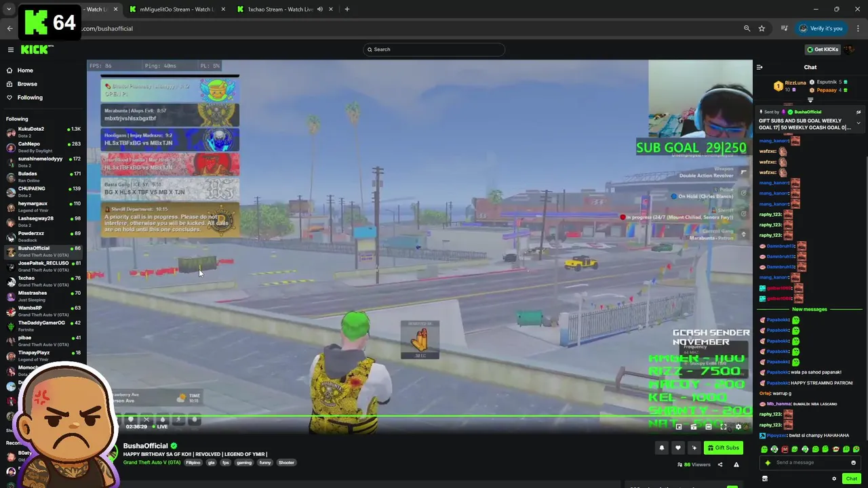Viewport: 868px width, 488px height.
Task: Open the emote picker smiley icon
Action: (x=853, y=463)
